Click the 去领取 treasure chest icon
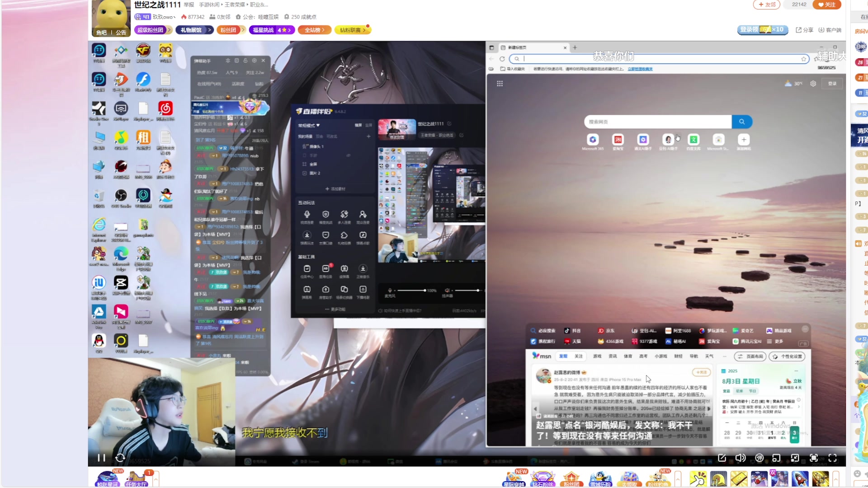Screen dimensions: 868x488 click(x=629, y=478)
